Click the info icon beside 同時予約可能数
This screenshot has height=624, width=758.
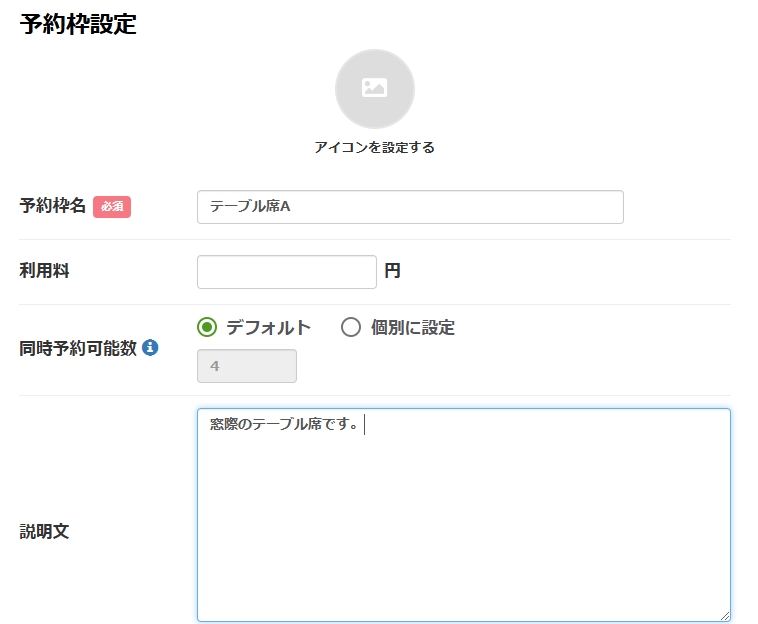150,348
